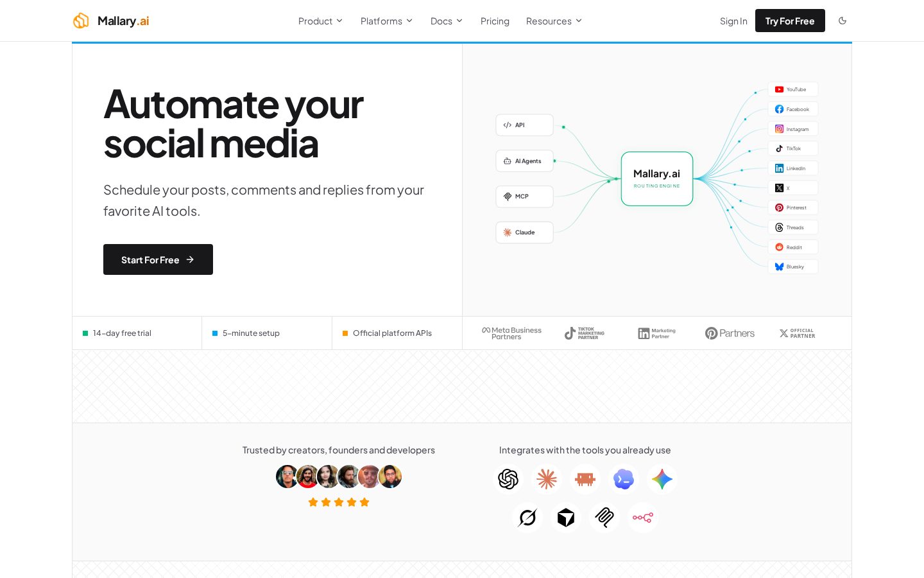Click the Threads platform chip
This screenshot has height=578, width=924.
(792, 227)
